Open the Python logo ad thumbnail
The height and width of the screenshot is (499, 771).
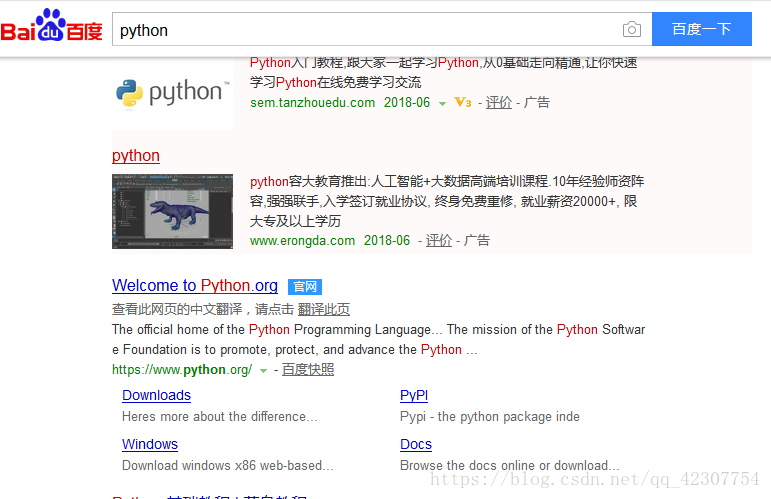[173, 93]
